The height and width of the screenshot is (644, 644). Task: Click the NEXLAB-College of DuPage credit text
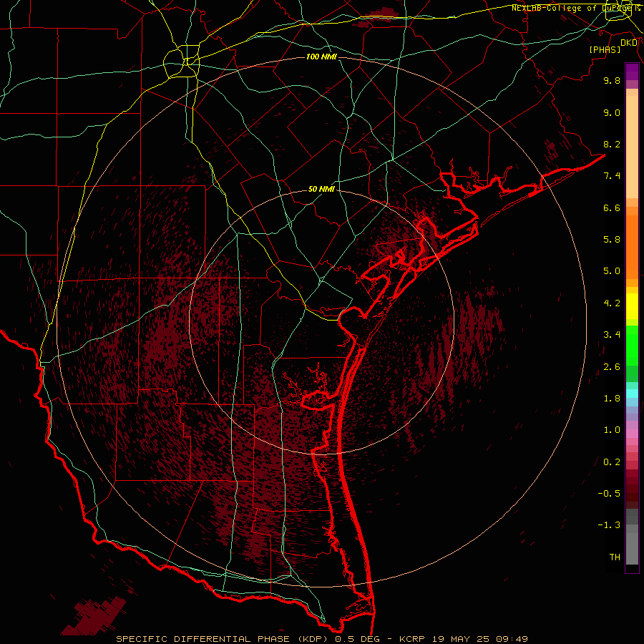575,8
